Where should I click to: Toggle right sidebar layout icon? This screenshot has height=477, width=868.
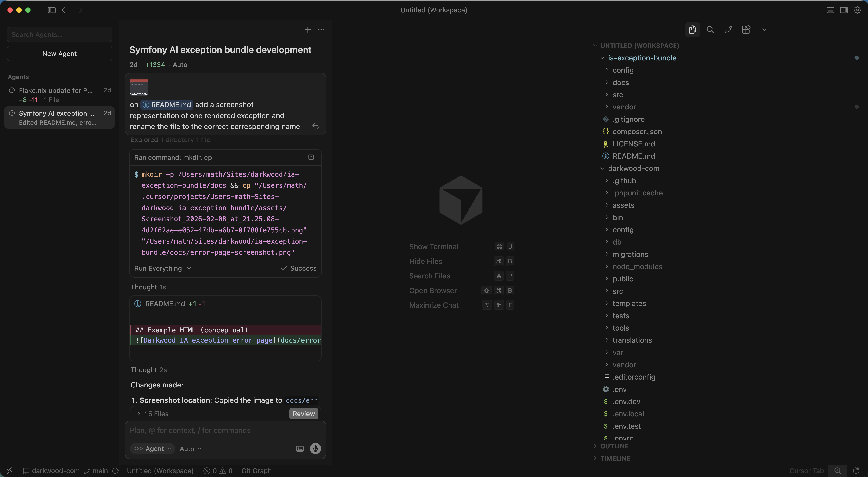point(844,10)
